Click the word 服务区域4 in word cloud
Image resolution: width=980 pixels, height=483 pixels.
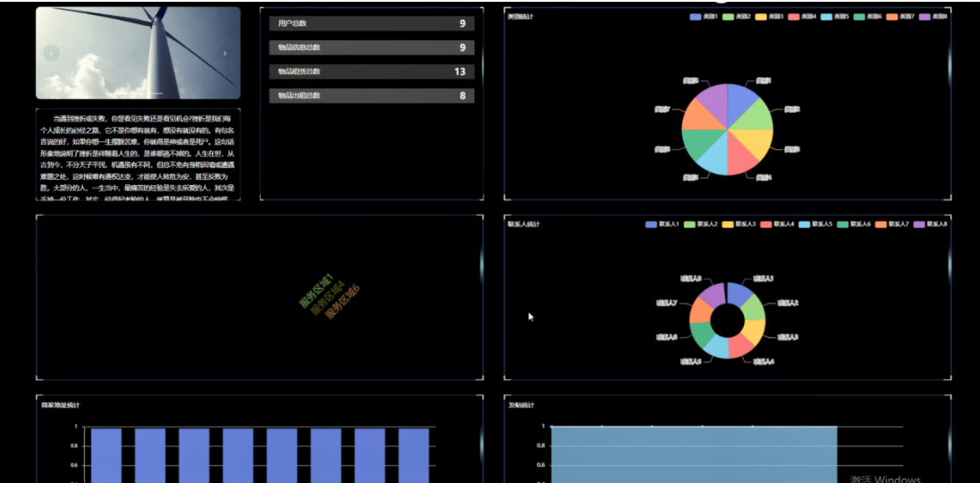pos(327,298)
